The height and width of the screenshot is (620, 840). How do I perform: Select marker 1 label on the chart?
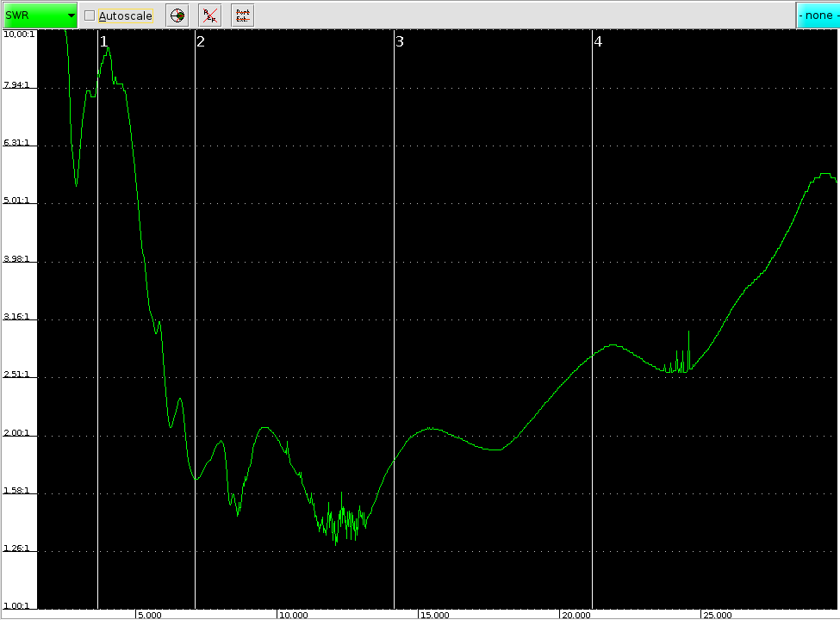(x=104, y=41)
